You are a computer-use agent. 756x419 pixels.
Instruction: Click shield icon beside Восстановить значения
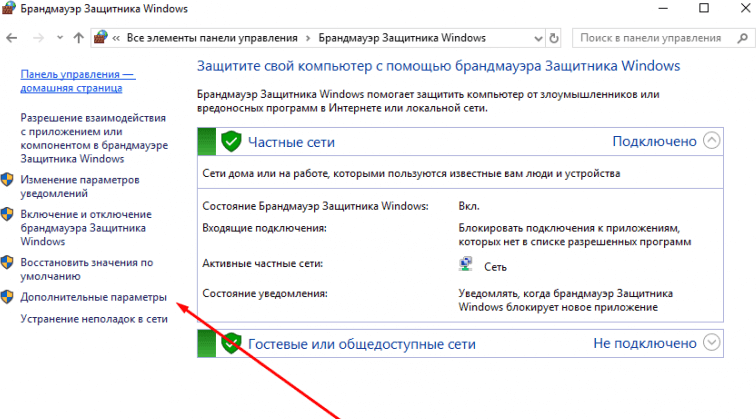[x=7, y=262]
